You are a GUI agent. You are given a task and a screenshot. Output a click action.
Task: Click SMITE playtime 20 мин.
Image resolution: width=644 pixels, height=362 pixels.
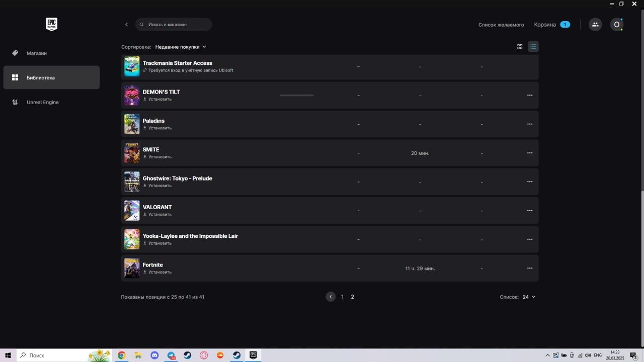(x=420, y=153)
